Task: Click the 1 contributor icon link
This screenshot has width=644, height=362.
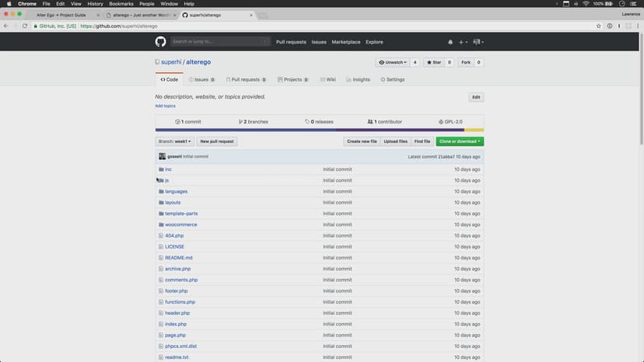Action: coord(384,122)
